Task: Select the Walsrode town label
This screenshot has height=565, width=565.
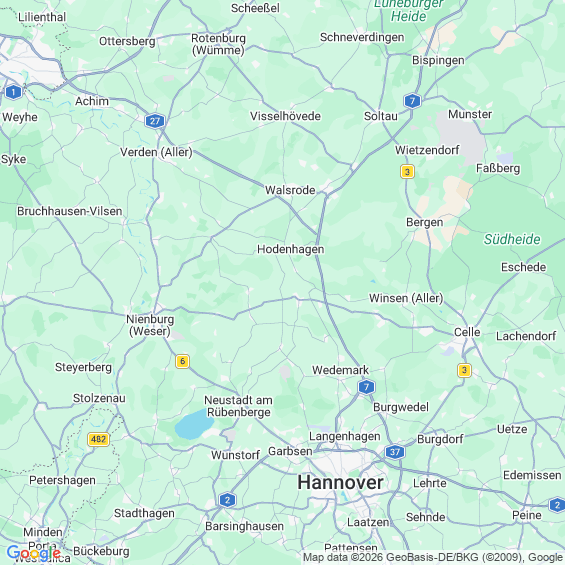Action: pos(290,190)
